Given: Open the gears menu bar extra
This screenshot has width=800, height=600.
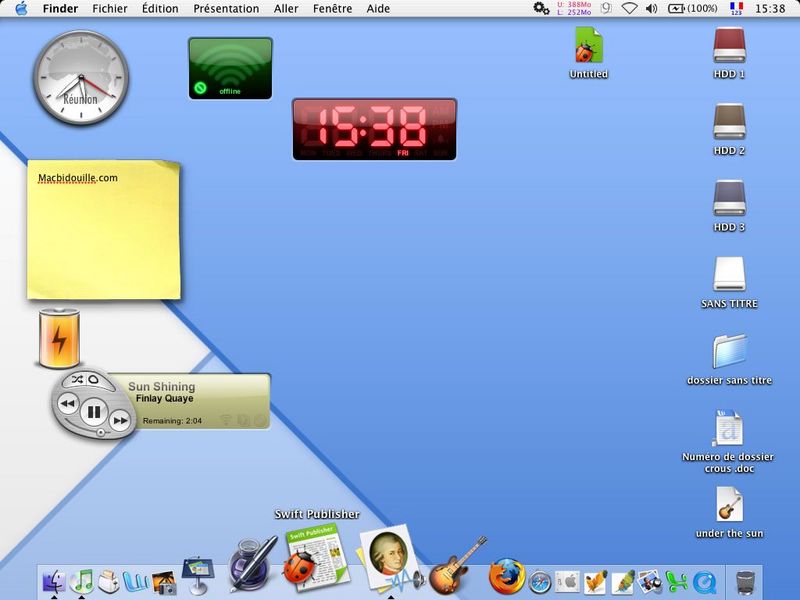Looking at the screenshot, I should (541, 8).
